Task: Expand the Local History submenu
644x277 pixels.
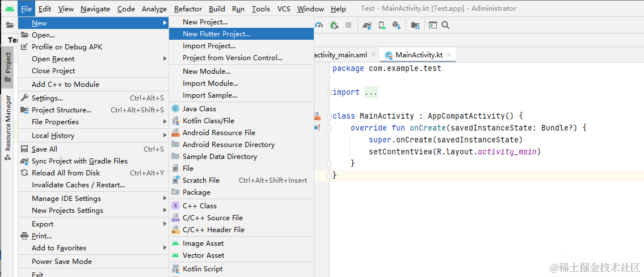Action: click(93, 135)
